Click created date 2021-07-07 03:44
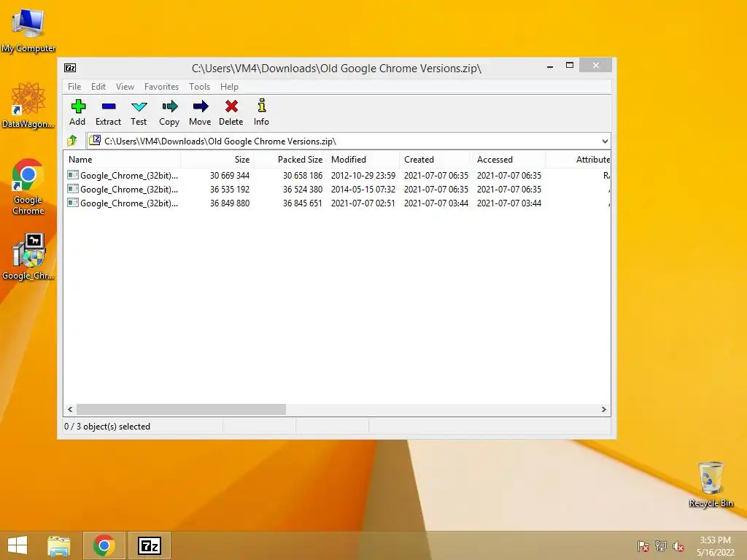The image size is (747, 560). (x=436, y=203)
